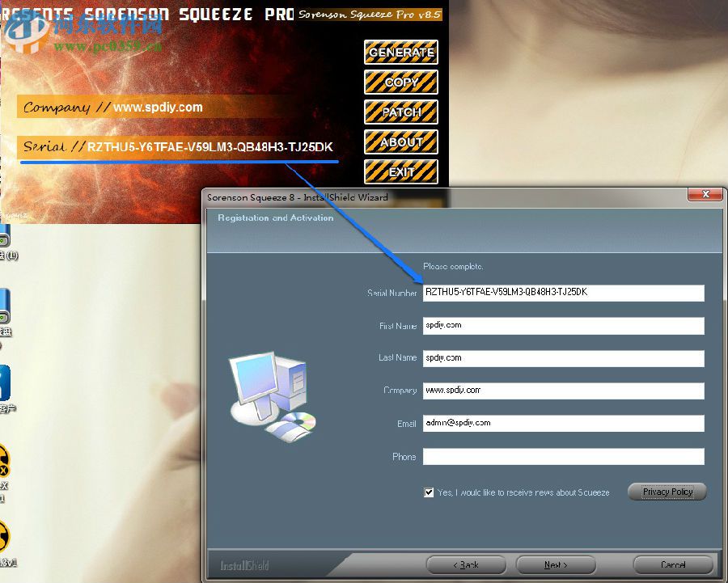Click the Last Name input field

click(563, 358)
